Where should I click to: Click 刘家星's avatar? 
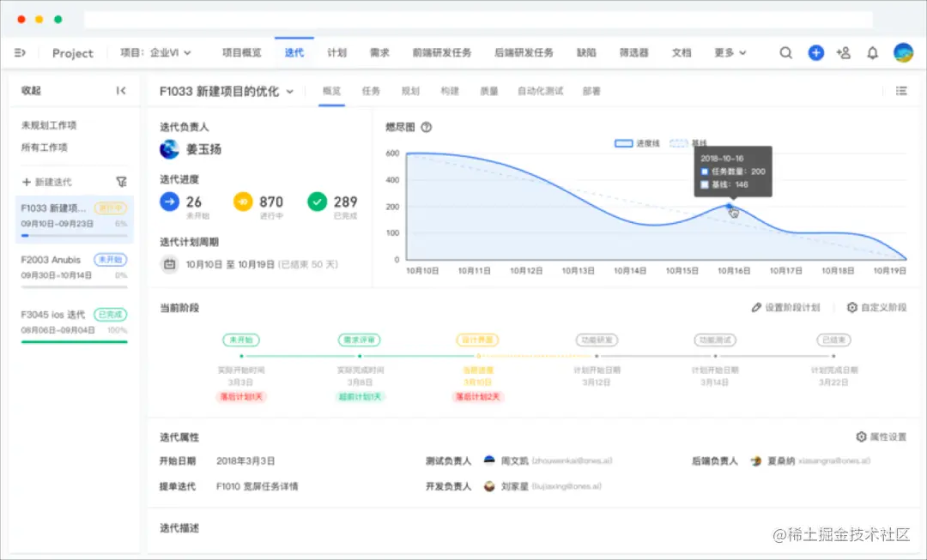(489, 486)
